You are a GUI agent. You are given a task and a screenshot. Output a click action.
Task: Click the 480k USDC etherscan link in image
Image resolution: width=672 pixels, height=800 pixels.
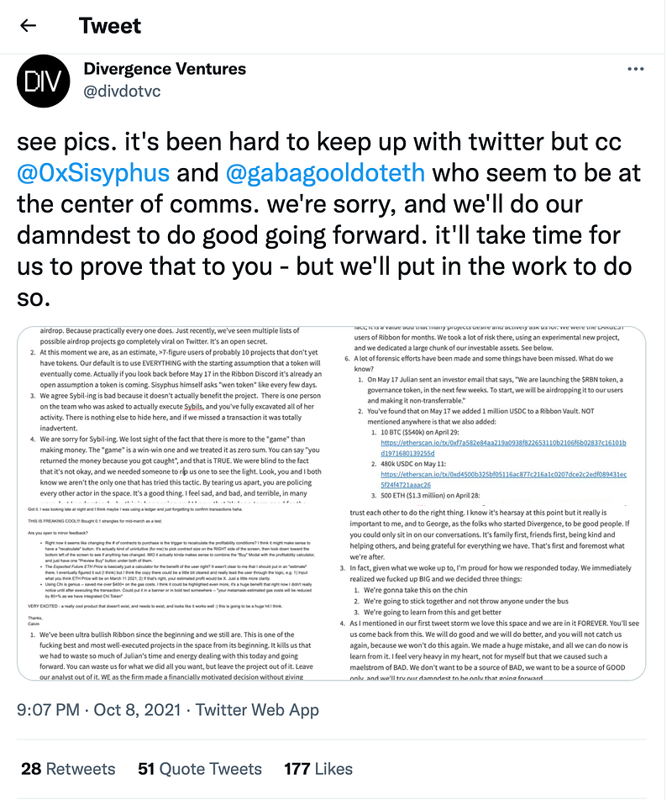click(x=503, y=479)
